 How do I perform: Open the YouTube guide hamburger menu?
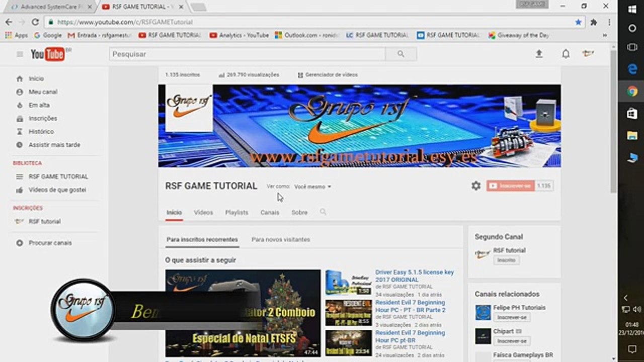[x=20, y=54]
